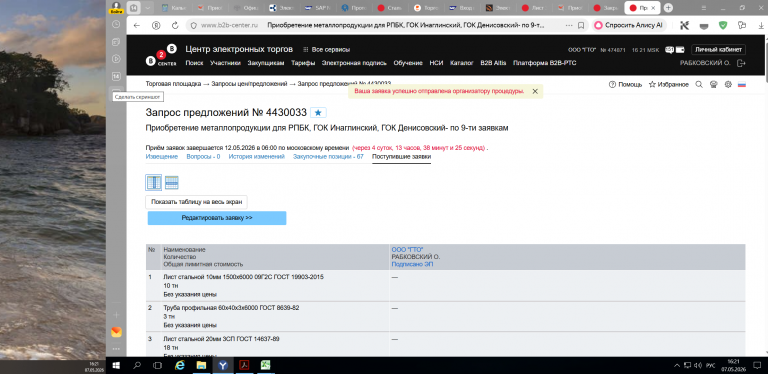Switch to Закупочные позиции - 67 tab

[x=328, y=157]
